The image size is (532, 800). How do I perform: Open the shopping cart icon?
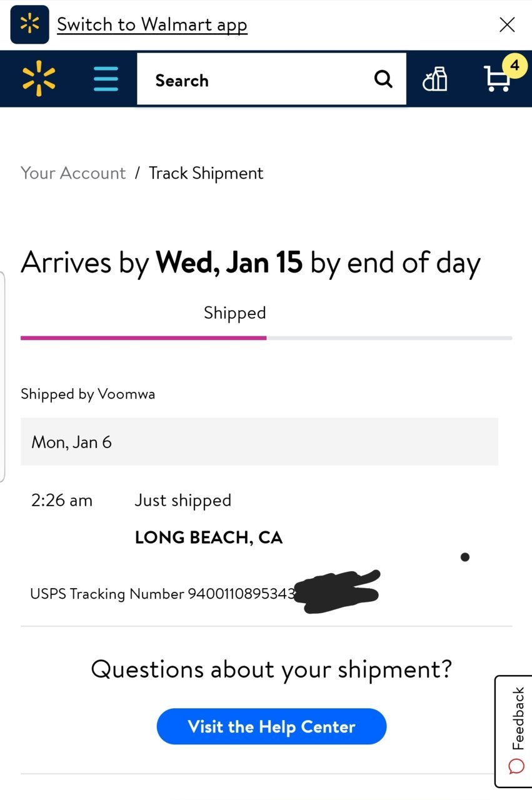tap(498, 79)
